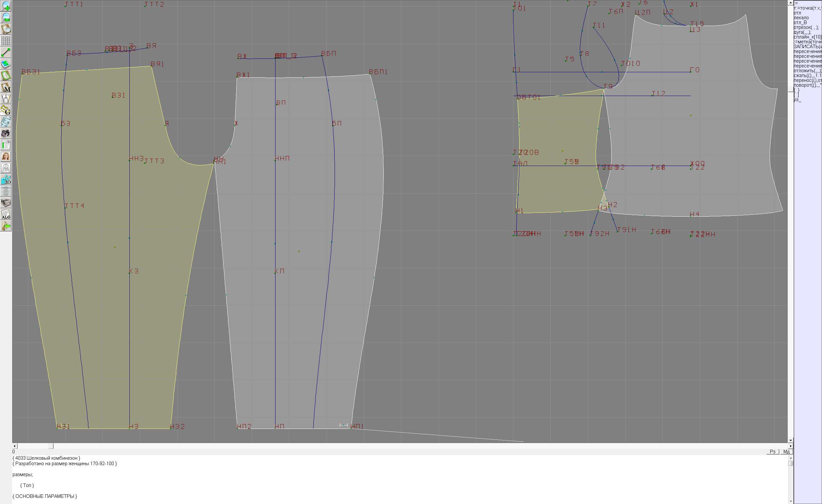Click the woman's face mannequin icon

(x=6, y=156)
